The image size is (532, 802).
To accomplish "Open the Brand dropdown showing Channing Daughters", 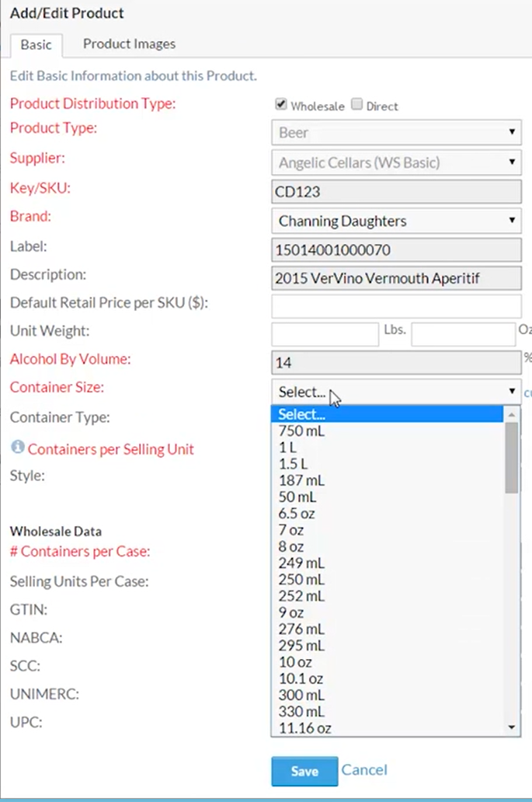I will [x=396, y=221].
